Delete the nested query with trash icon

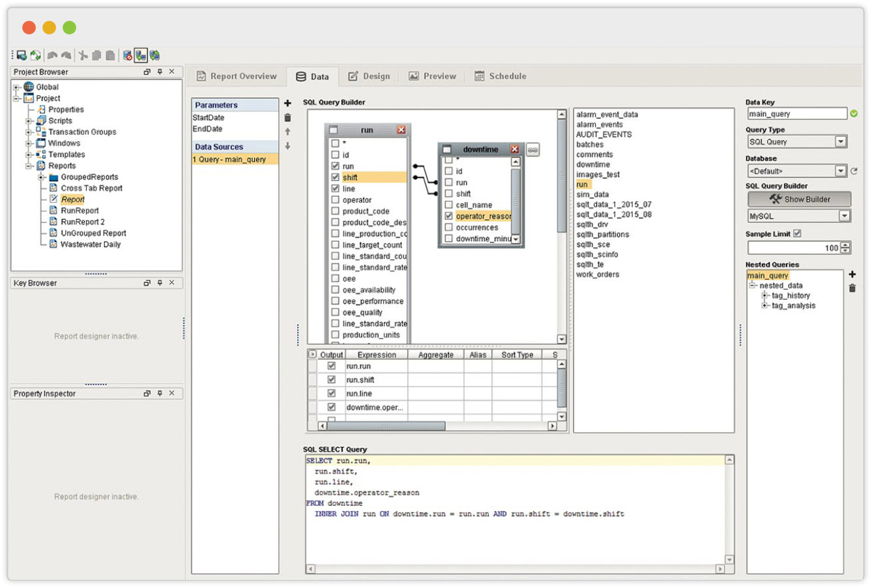coord(852,288)
